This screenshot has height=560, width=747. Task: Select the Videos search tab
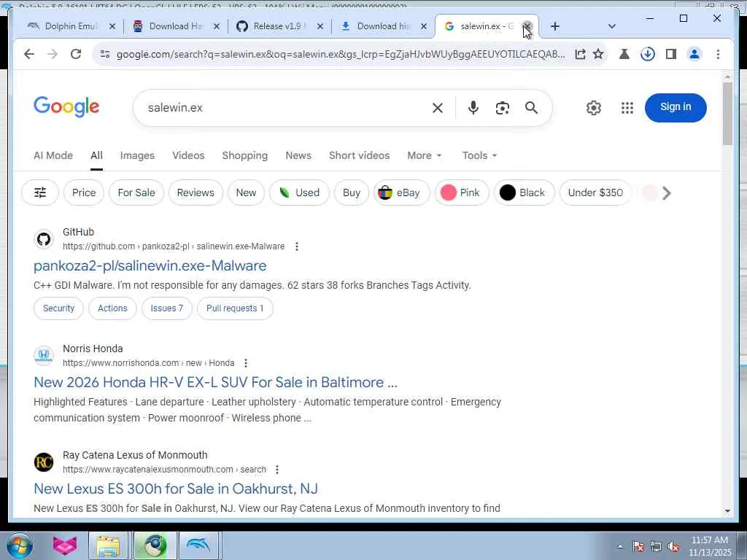click(188, 156)
